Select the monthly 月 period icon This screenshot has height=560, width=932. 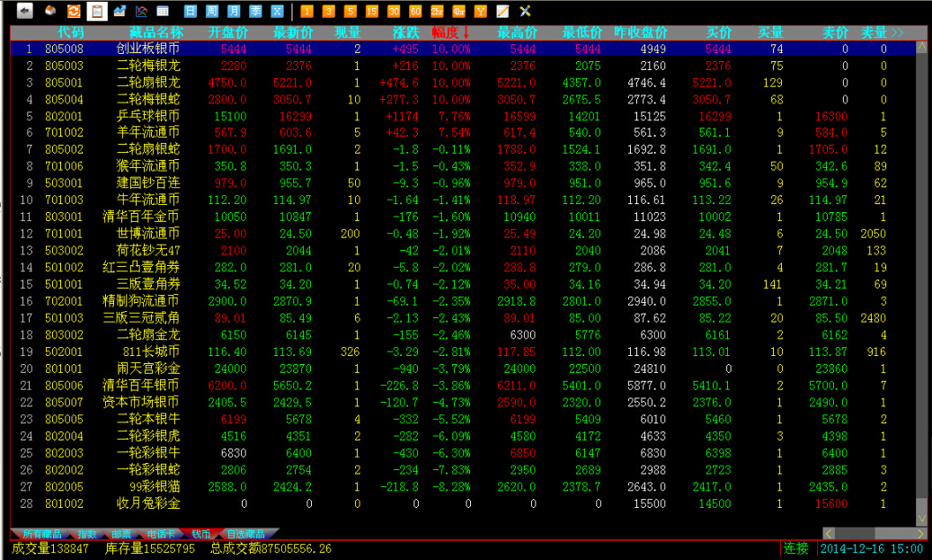[x=234, y=11]
